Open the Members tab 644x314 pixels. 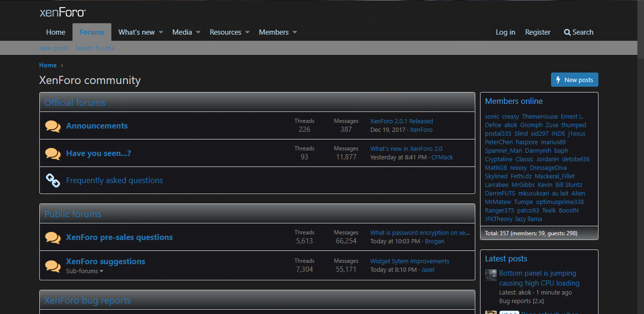coord(273,32)
